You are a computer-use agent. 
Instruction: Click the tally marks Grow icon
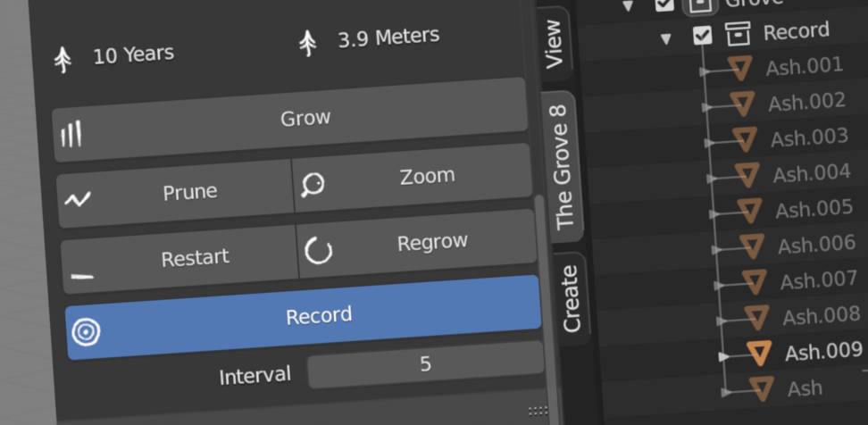71,134
